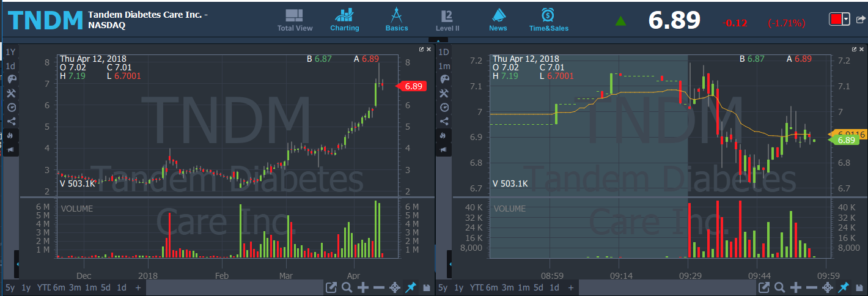
Task: Toggle the right chart megaphone alerts icon
Action: tap(444, 149)
